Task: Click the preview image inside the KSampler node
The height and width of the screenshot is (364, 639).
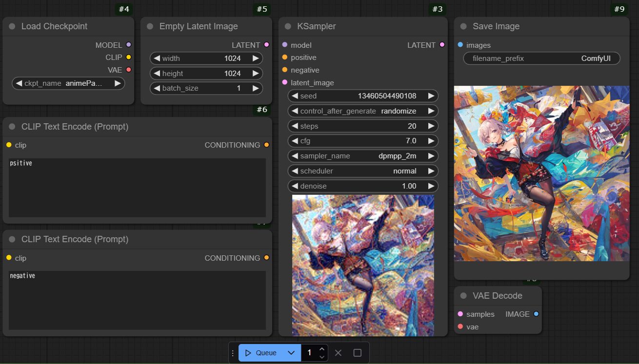Action: (363, 266)
